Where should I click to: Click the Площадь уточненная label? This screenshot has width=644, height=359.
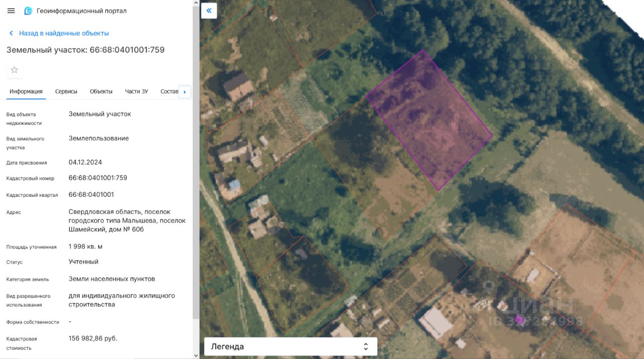31,247
